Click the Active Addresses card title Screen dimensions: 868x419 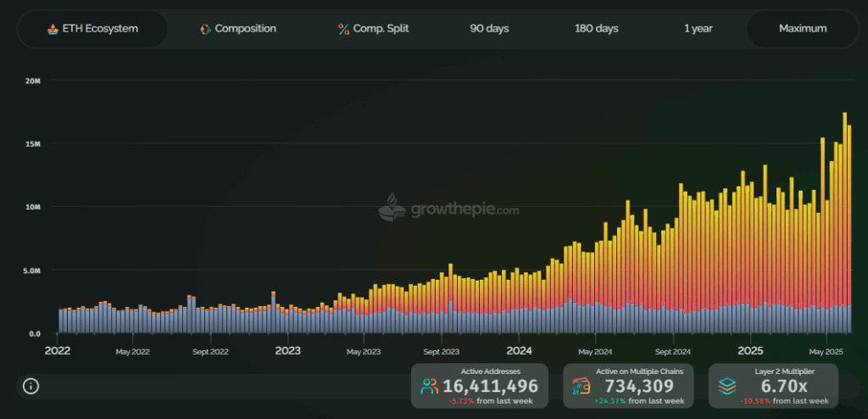point(491,372)
